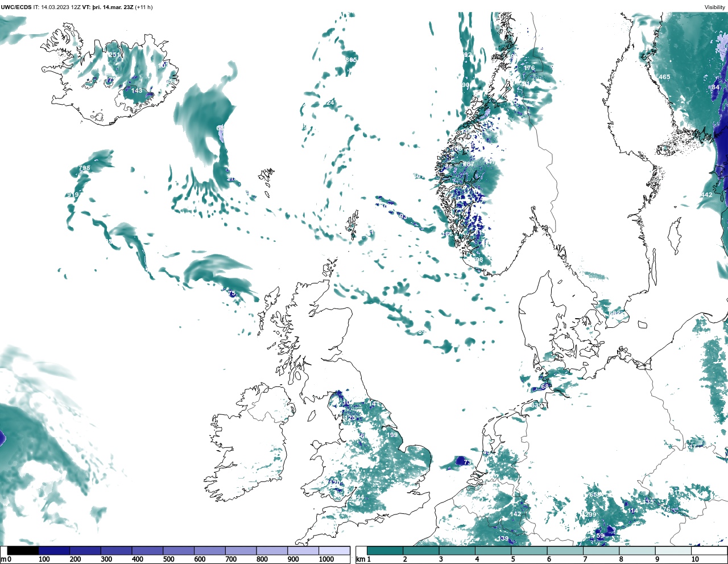
Task: Click the '919' value label over the Atlantic
Action: coord(73,195)
